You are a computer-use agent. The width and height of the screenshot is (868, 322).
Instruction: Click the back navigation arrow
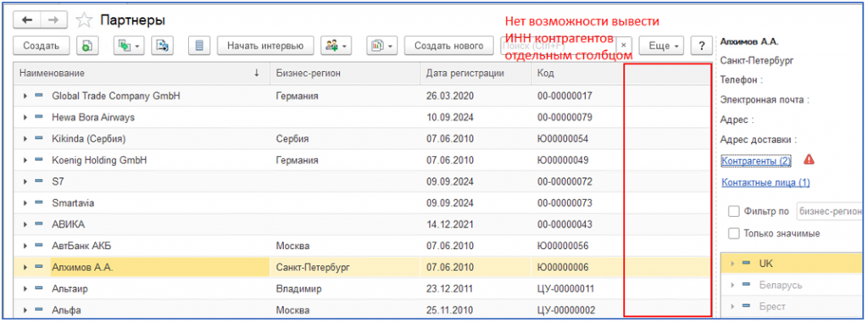(26, 20)
